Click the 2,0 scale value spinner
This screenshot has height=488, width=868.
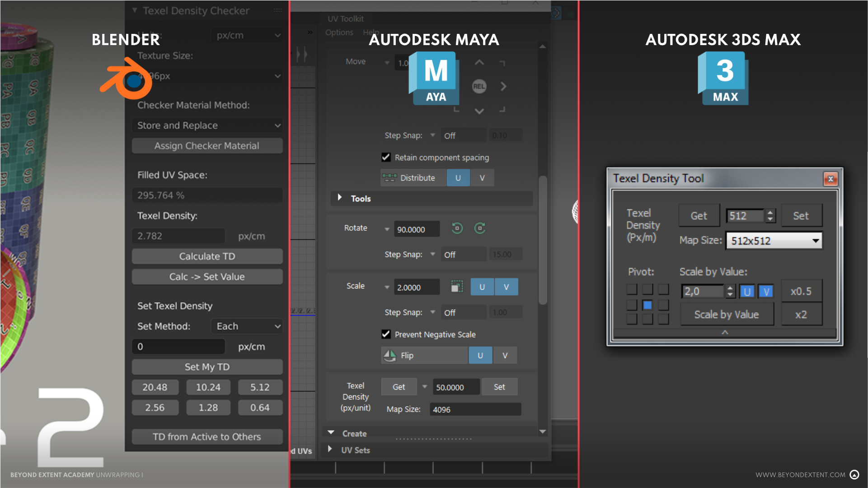pos(730,292)
